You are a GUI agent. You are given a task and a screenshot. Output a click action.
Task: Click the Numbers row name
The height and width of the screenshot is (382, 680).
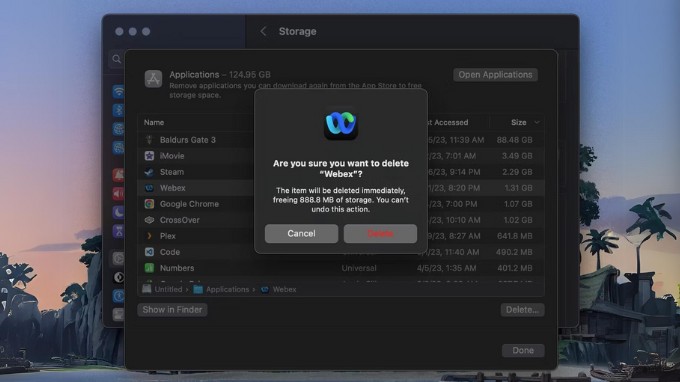tap(177, 268)
